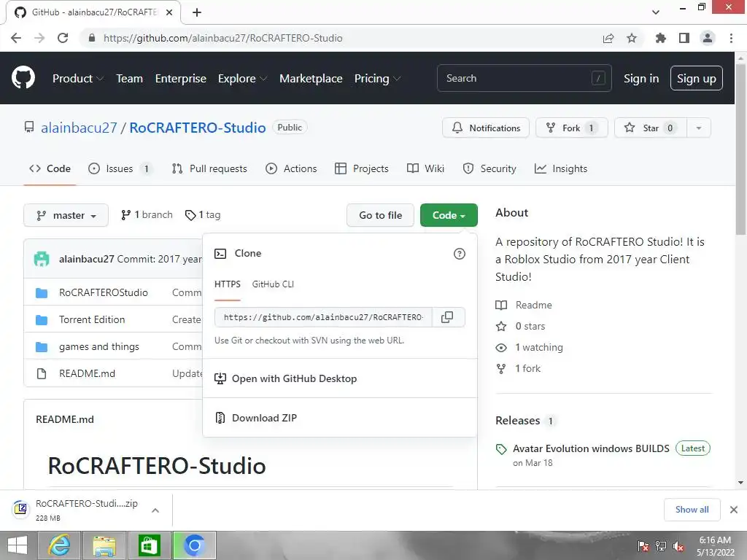Open Internet Explorer from the taskbar
Image resolution: width=747 pixels, height=560 pixels.
(60, 545)
